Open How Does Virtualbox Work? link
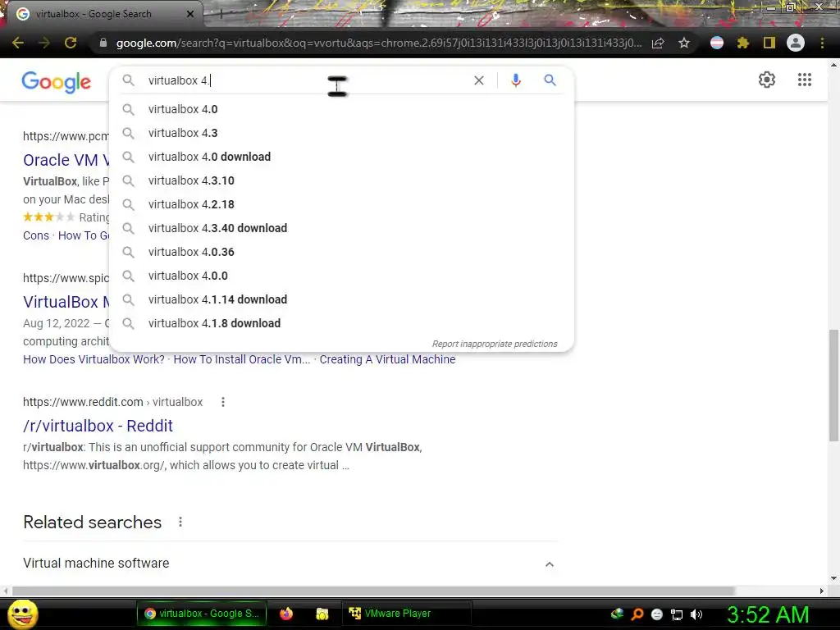840x630 pixels. point(94,359)
